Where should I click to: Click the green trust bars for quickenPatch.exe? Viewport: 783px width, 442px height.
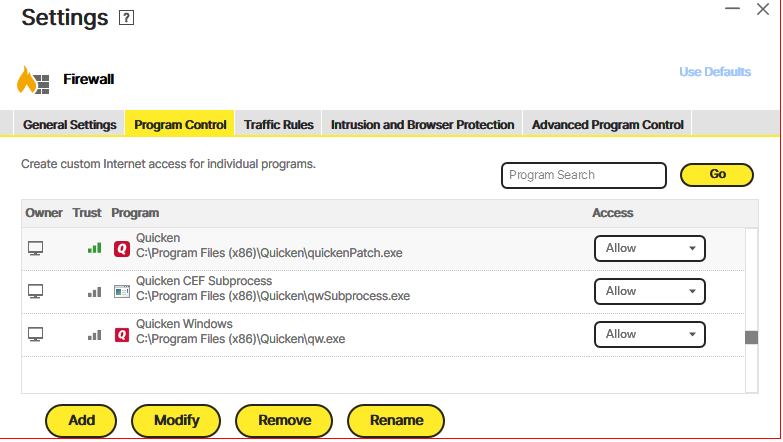[x=94, y=248]
